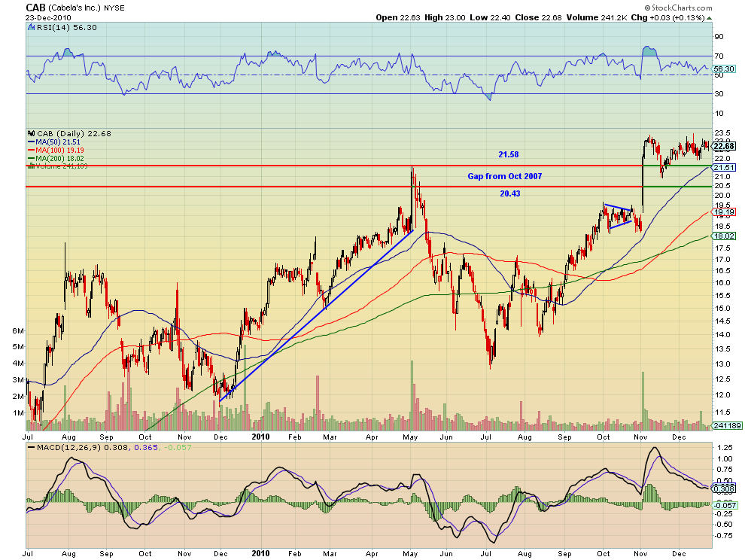Image resolution: width=745 pixels, height=560 pixels.
Task: Click the blue rising trendline drawn to May
Action: coord(316,316)
